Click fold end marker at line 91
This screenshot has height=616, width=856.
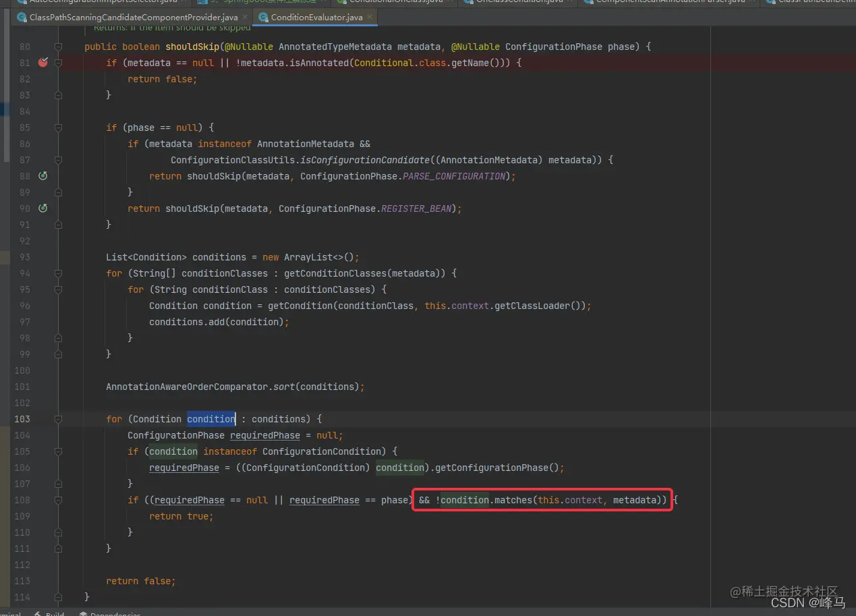point(58,225)
